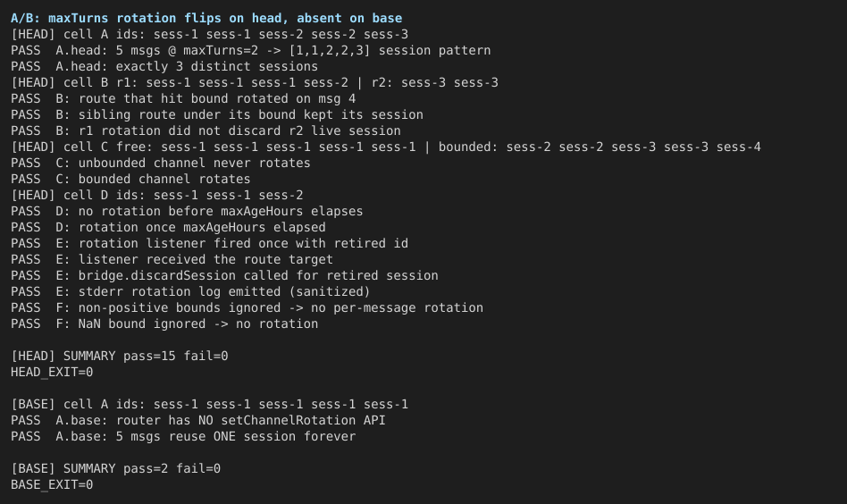The width and height of the screenshot is (847, 504).
Task: Click 'NaN bound ignored' PASS line
Action: click(x=164, y=324)
